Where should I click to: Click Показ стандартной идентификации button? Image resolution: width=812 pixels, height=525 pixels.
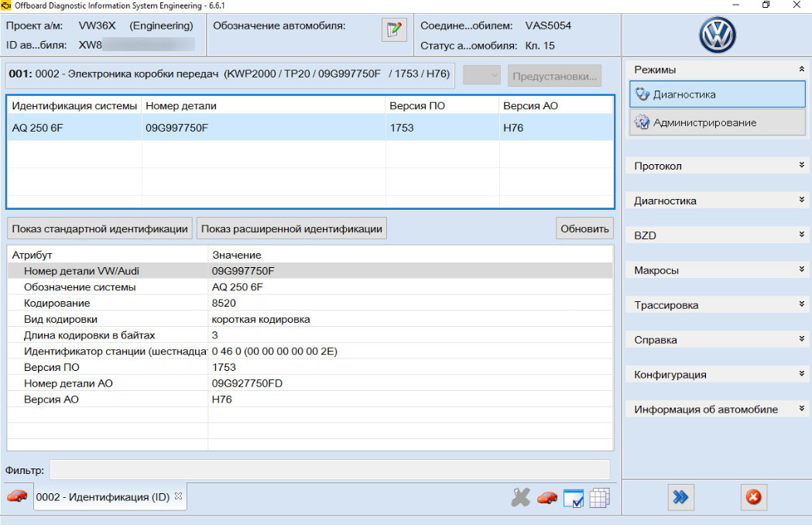[x=99, y=228]
